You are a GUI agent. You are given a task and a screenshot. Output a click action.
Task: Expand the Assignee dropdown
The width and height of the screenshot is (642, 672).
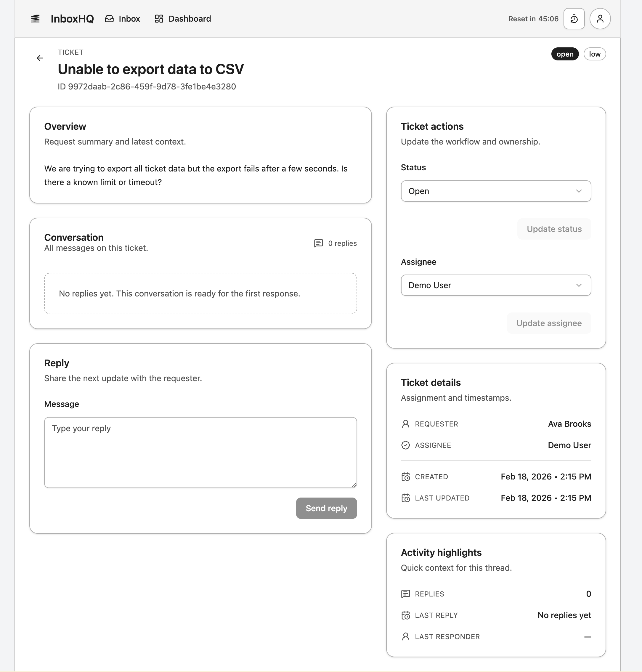(x=495, y=285)
